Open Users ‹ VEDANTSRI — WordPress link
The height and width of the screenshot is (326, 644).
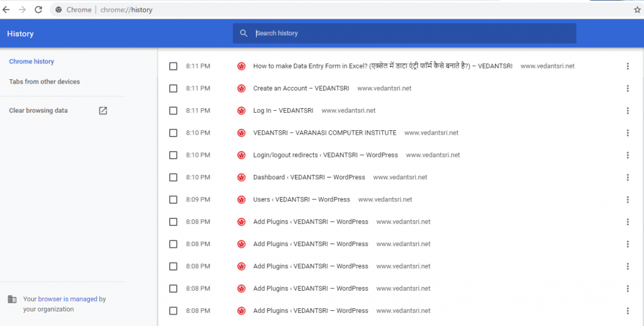[301, 200]
